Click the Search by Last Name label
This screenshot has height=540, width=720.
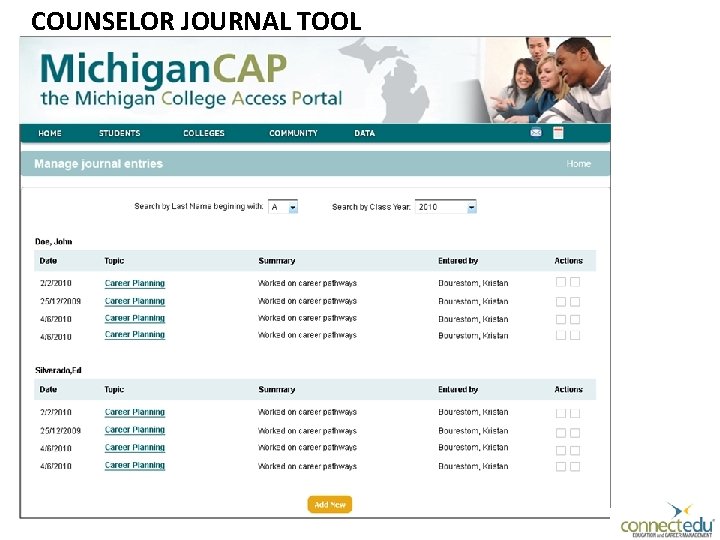199,207
